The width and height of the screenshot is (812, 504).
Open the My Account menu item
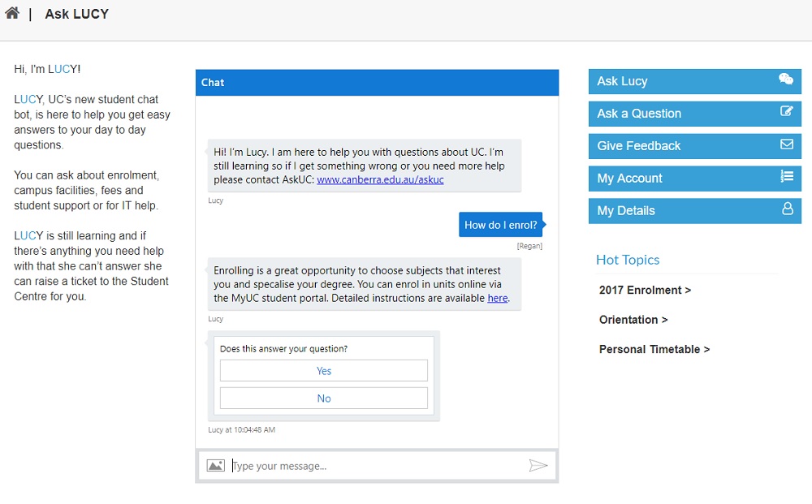tap(694, 179)
